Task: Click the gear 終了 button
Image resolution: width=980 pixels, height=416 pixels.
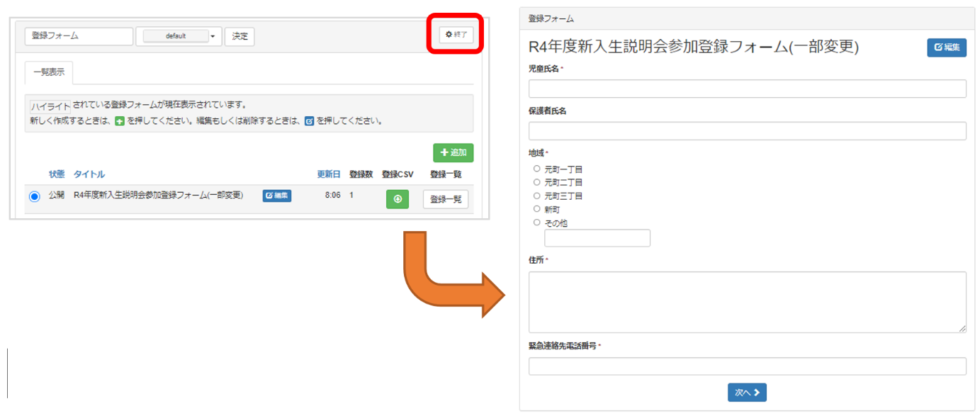Action: (456, 35)
